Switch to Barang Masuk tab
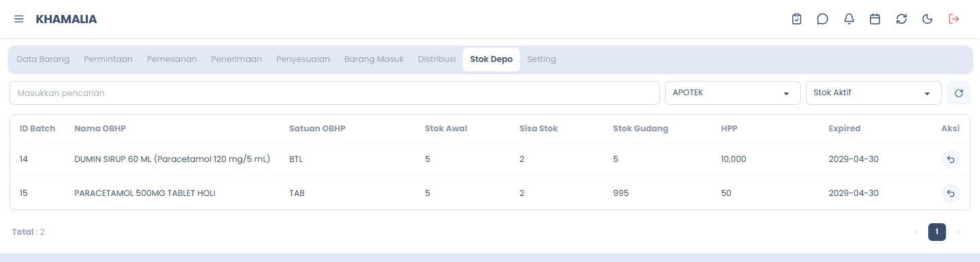This screenshot has height=262, width=980. click(x=374, y=59)
